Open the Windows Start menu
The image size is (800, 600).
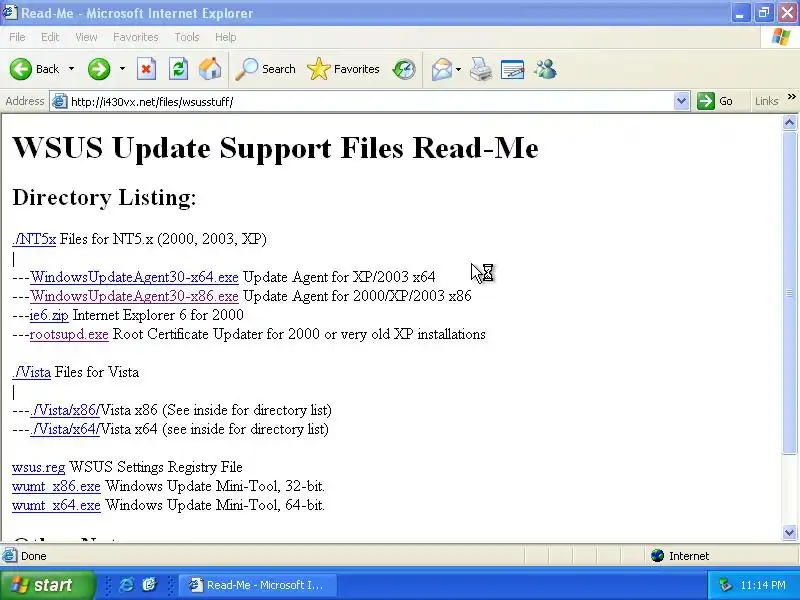47,585
